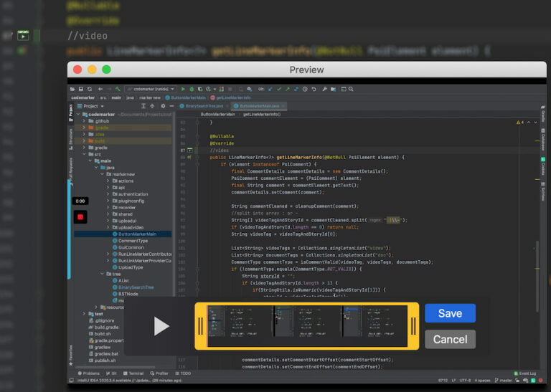Click the Back navigation arrow
Image resolution: width=551 pixels, height=392 pixels.
tap(100, 89)
